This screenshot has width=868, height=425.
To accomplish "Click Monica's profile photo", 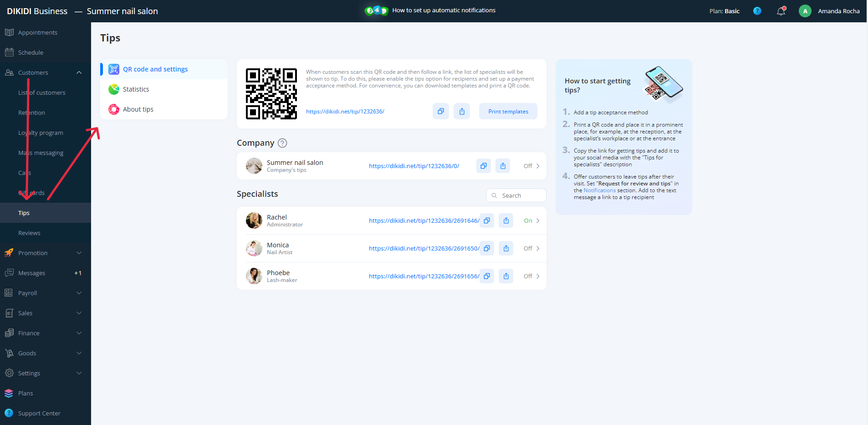I will pyautogui.click(x=254, y=248).
